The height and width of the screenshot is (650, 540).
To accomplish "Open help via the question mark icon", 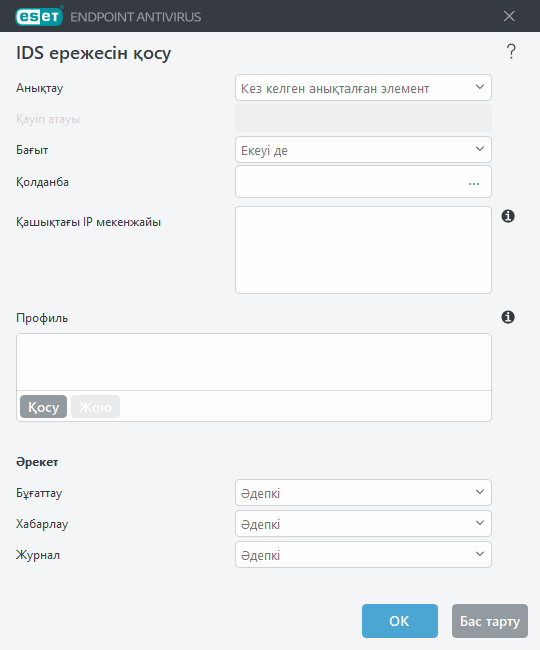I will click(511, 52).
